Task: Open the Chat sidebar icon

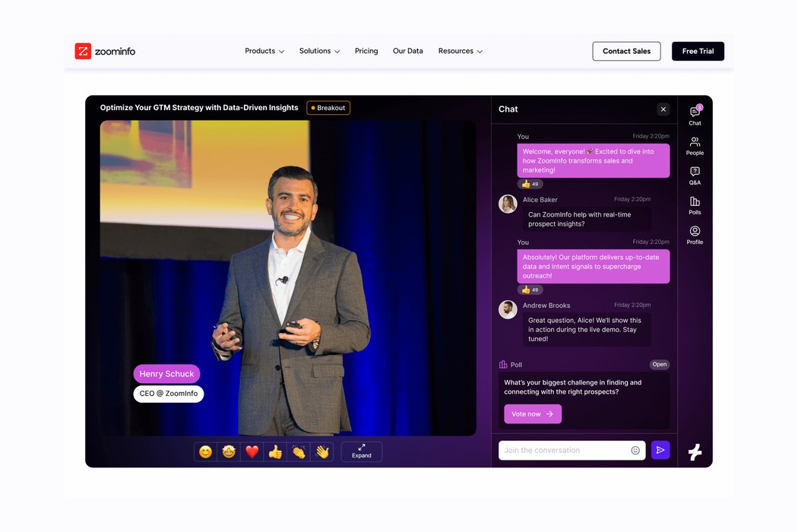Action: click(695, 116)
